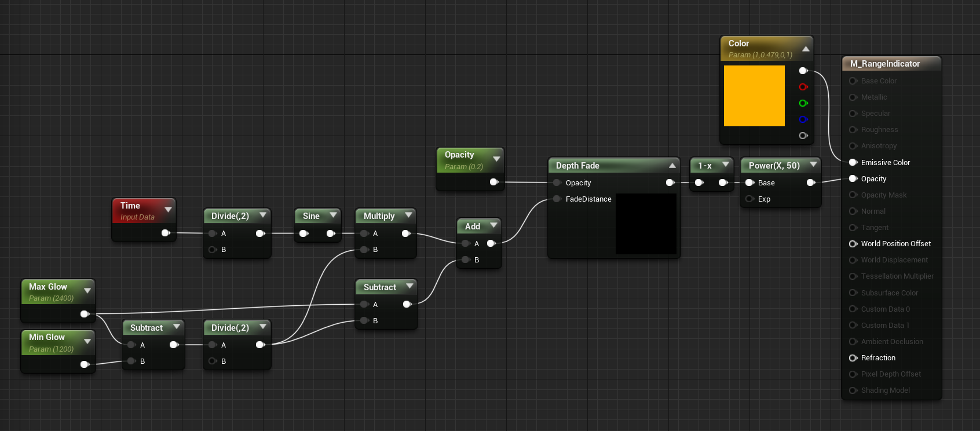Click the red channel output pin on Color node
Viewport: 980px width, 431px height.
click(803, 87)
